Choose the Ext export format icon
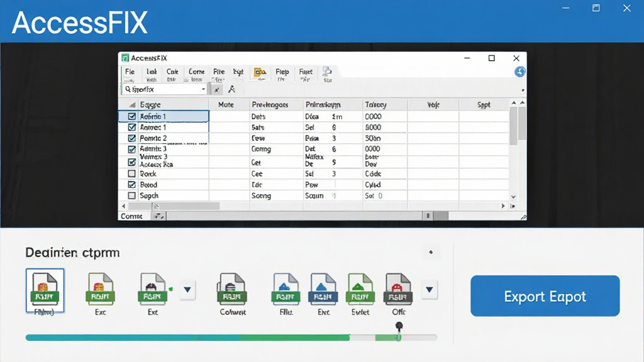Screen dimensions: 644x362 tap(152, 289)
